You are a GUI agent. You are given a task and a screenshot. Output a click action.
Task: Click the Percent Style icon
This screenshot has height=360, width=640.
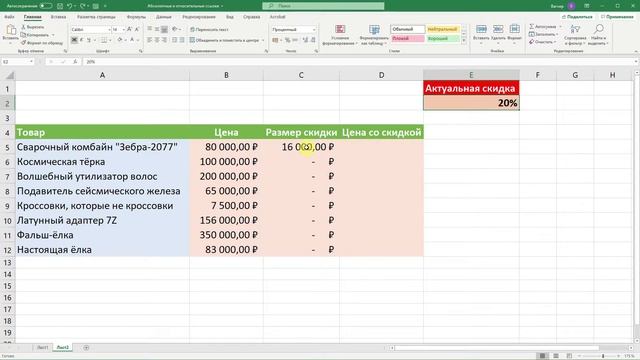pyautogui.click(x=288, y=40)
